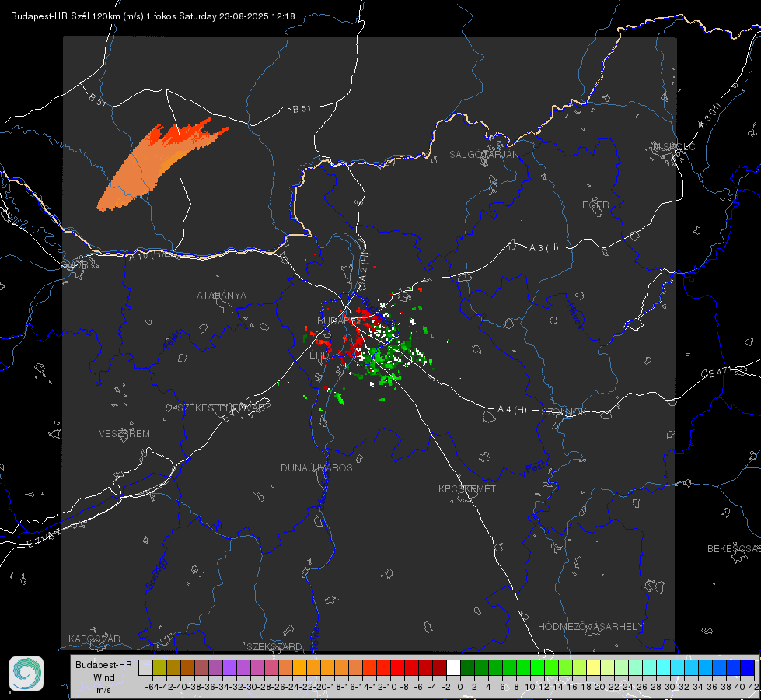Click the TATABANYA city label
This screenshot has height=700, width=761.
(218, 296)
